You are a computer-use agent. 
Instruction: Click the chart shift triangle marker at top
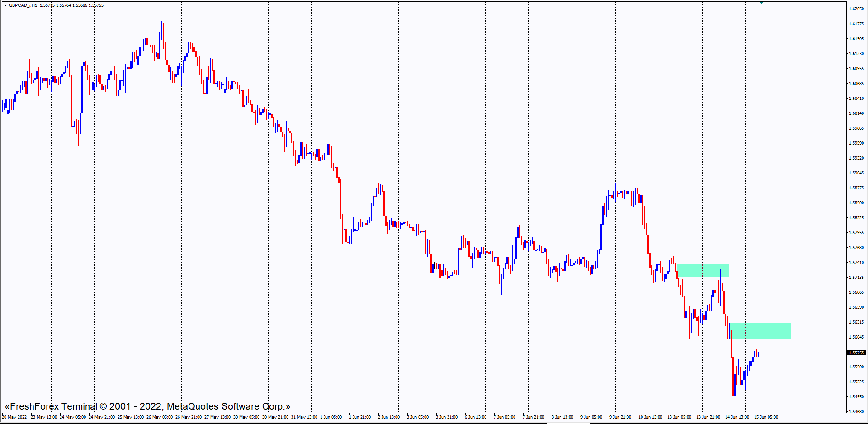[761, 3]
